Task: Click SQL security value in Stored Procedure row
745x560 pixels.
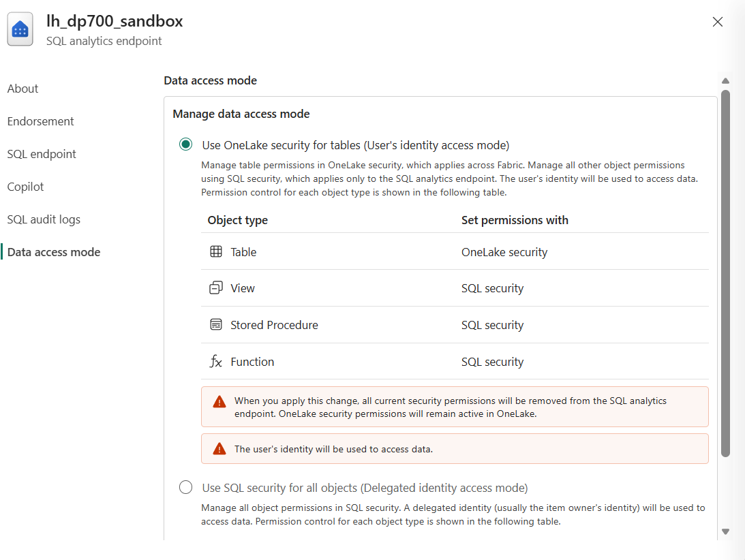Action: (x=492, y=325)
